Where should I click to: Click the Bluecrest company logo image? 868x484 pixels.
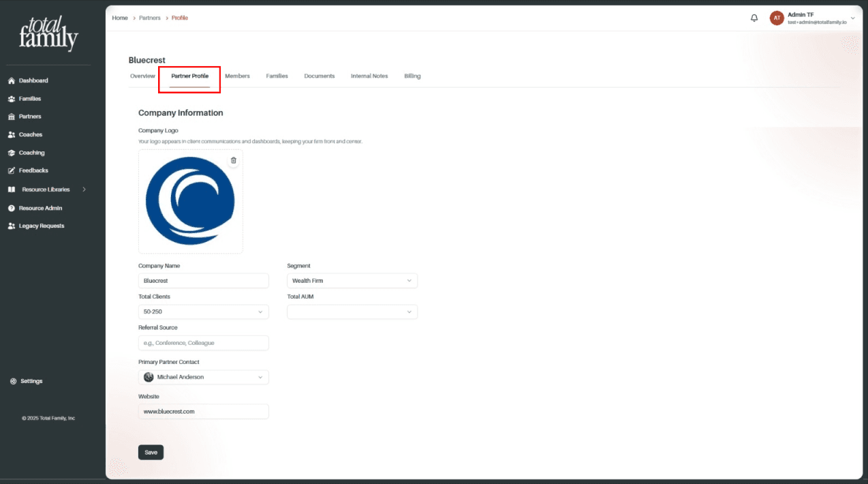190,201
